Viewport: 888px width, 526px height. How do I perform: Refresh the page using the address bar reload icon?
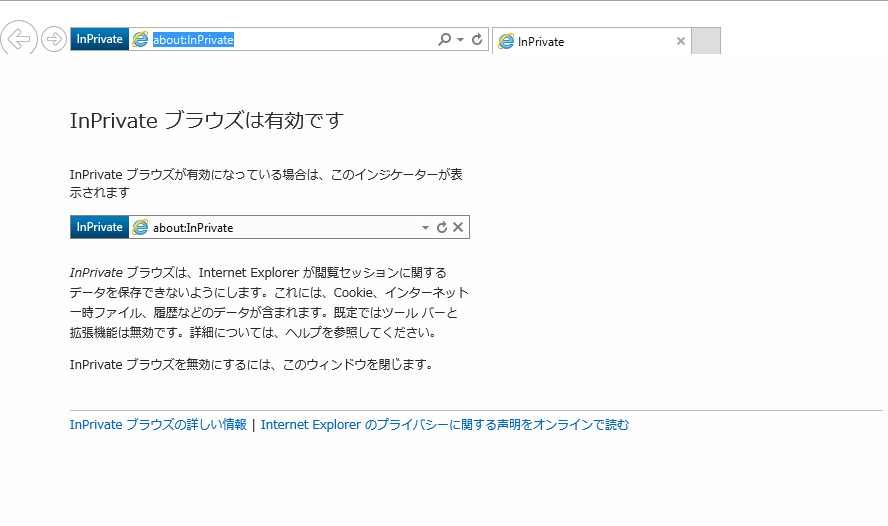coord(477,39)
